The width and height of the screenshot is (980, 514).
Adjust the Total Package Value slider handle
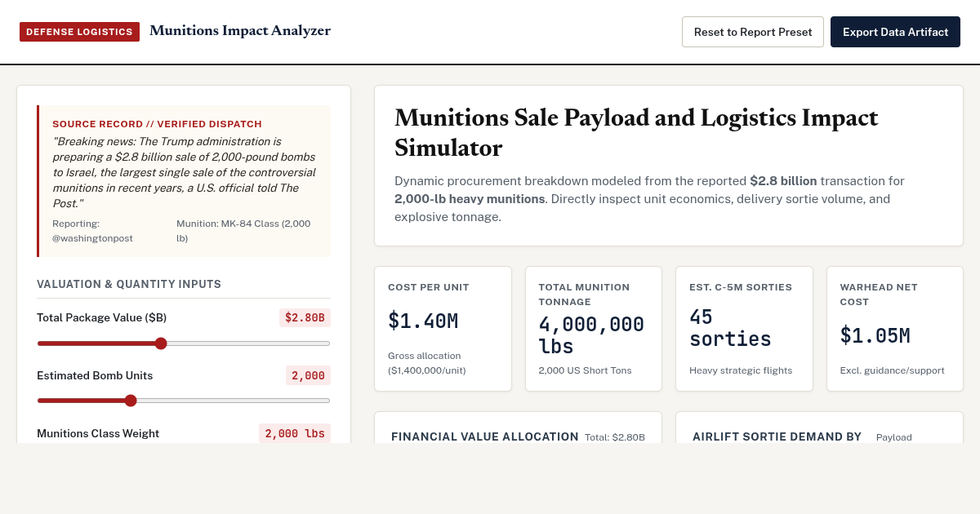point(161,343)
